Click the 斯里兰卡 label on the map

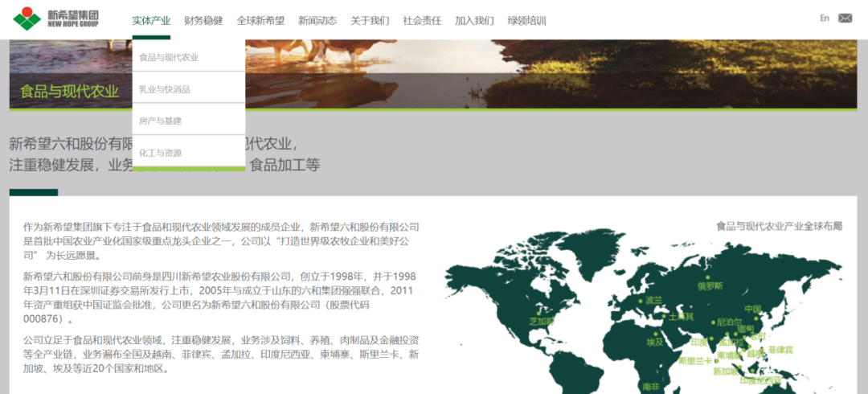click(x=694, y=361)
